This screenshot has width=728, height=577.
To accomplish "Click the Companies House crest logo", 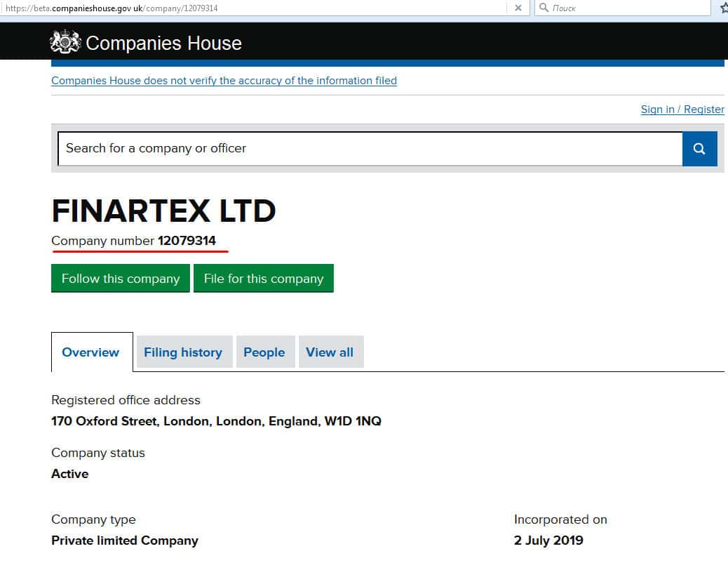I will point(65,42).
